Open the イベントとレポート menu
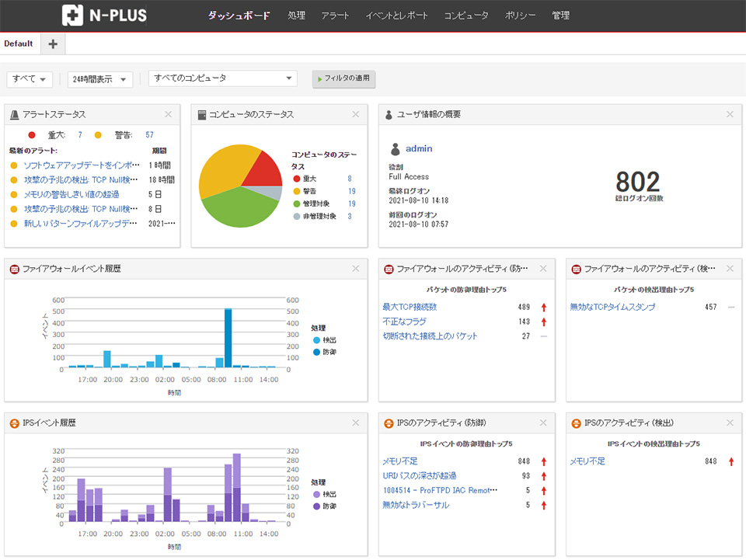746x560 pixels. coord(397,16)
